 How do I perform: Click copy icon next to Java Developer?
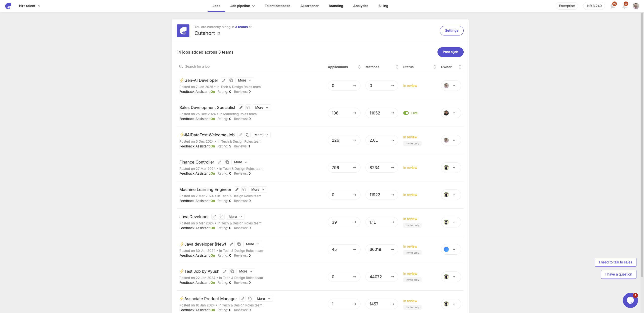pyautogui.click(x=222, y=217)
